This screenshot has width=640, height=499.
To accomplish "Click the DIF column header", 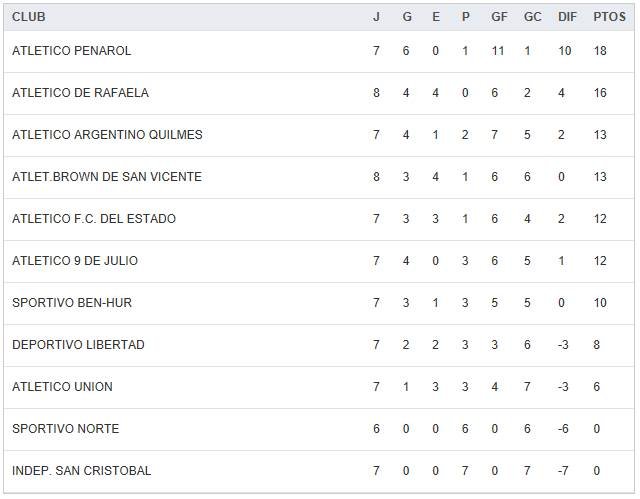I will (x=565, y=17).
